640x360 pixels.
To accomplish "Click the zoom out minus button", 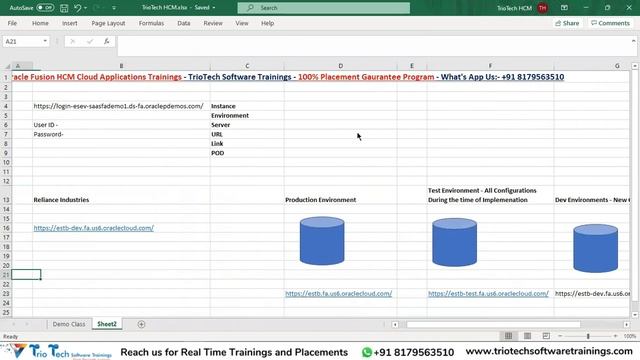I will 560,336.
